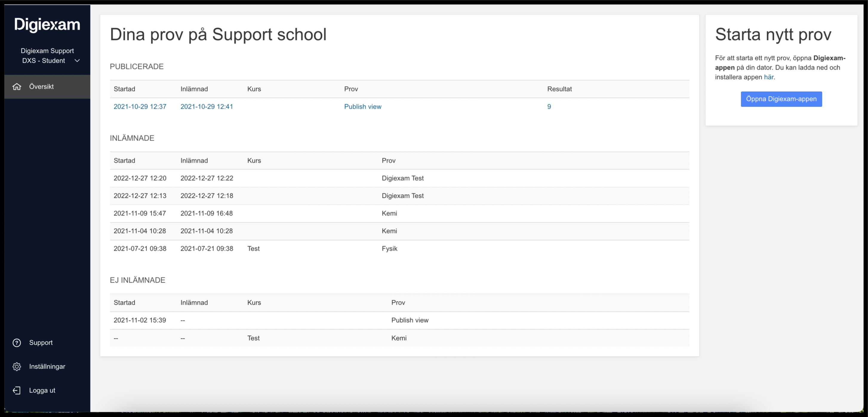
Task: Select Logga ut in the sidebar
Action: (47, 390)
